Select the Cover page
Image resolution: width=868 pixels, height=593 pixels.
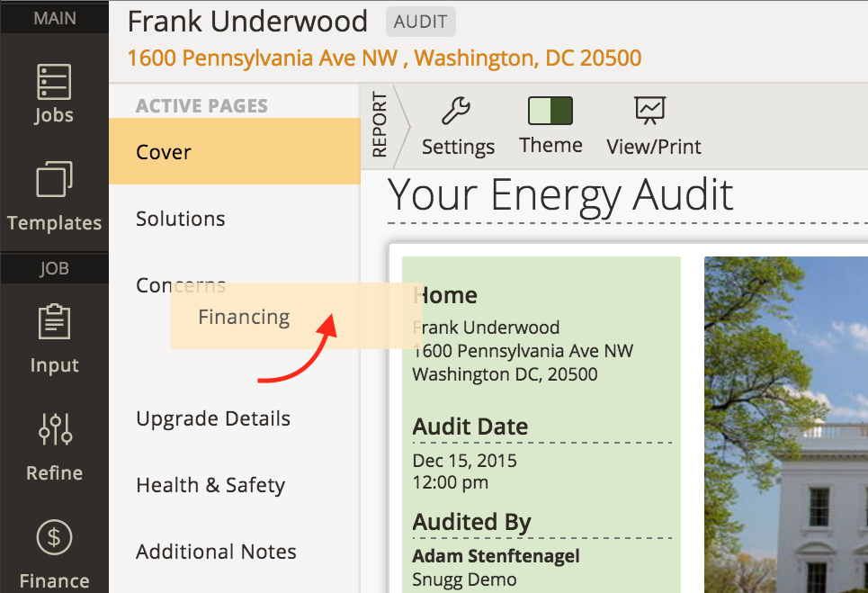click(235, 151)
